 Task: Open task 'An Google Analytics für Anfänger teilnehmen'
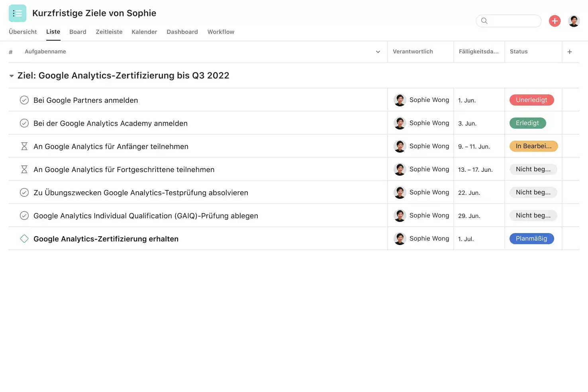pos(111,147)
